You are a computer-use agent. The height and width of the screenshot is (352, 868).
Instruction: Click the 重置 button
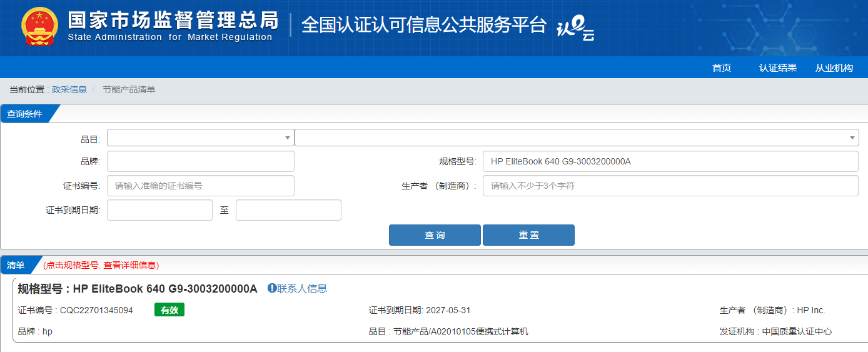(x=528, y=235)
